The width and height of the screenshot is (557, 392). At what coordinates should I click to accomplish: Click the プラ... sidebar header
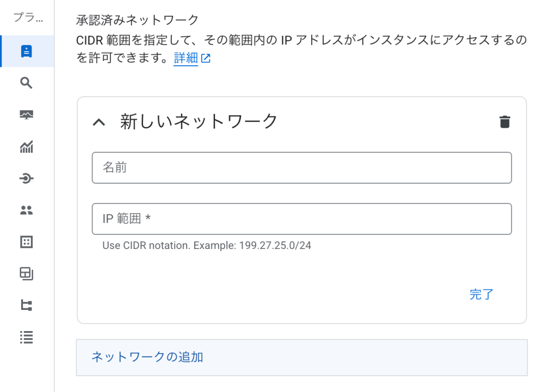28,17
